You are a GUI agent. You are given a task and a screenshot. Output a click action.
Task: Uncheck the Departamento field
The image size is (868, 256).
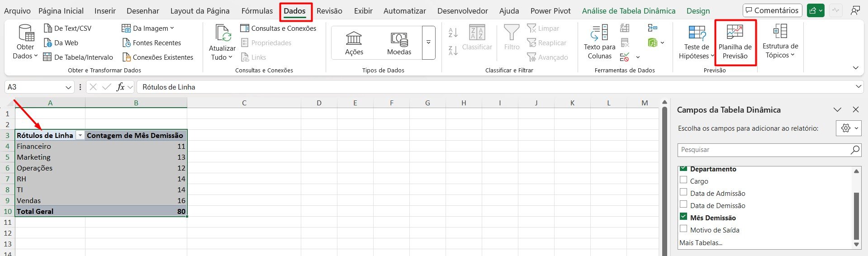683,169
